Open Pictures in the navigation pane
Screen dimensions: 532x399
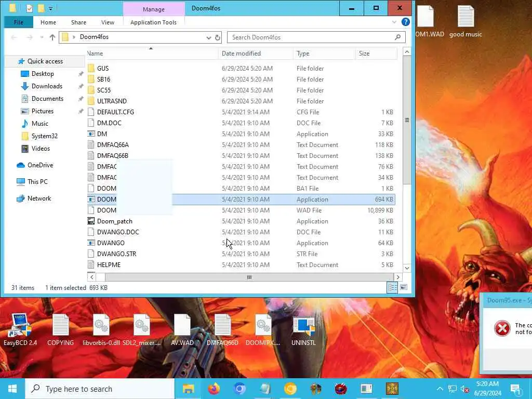pyautogui.click(x=42, y=111)
